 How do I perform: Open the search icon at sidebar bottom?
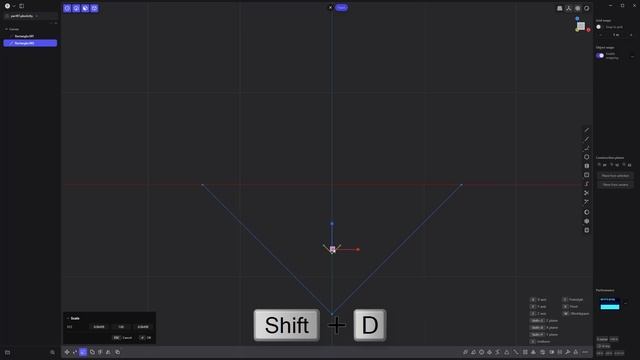pos(52,352)
